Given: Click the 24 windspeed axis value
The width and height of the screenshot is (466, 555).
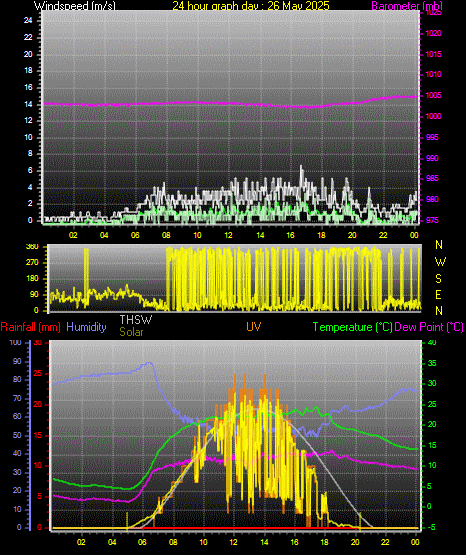Looking at the screenshot, I should point(28,21).
